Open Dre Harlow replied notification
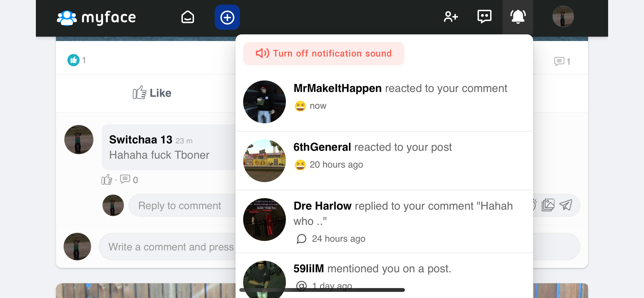 pos(384,221)
